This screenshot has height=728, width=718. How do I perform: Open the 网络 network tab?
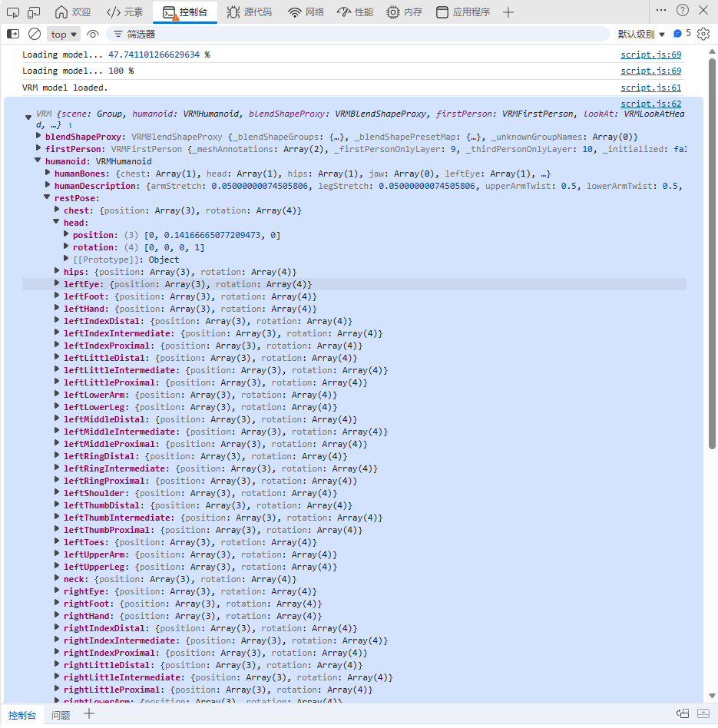306,12
